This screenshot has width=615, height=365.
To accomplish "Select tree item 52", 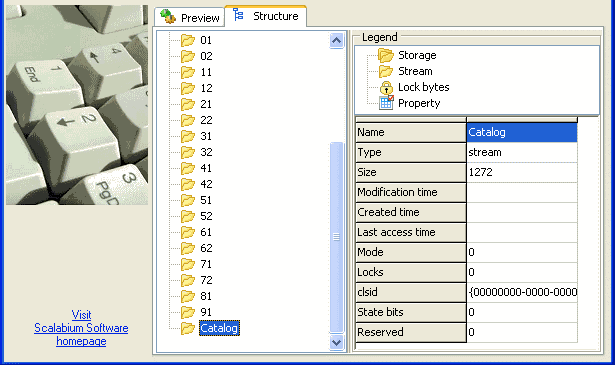I will coord(206,216).
